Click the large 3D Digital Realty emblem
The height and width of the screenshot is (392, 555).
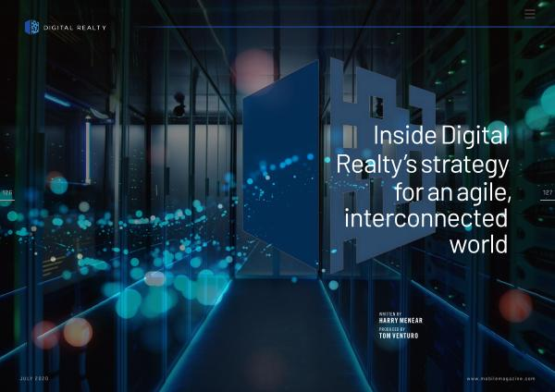click(338, 166)
